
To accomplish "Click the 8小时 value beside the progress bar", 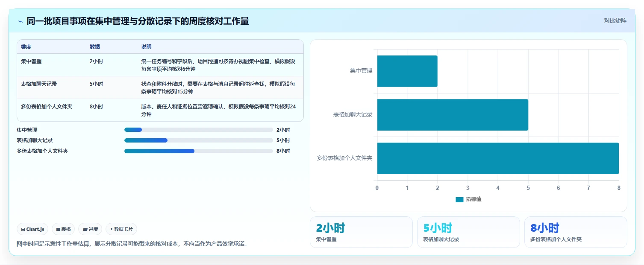I will click(x=283, y=151).
